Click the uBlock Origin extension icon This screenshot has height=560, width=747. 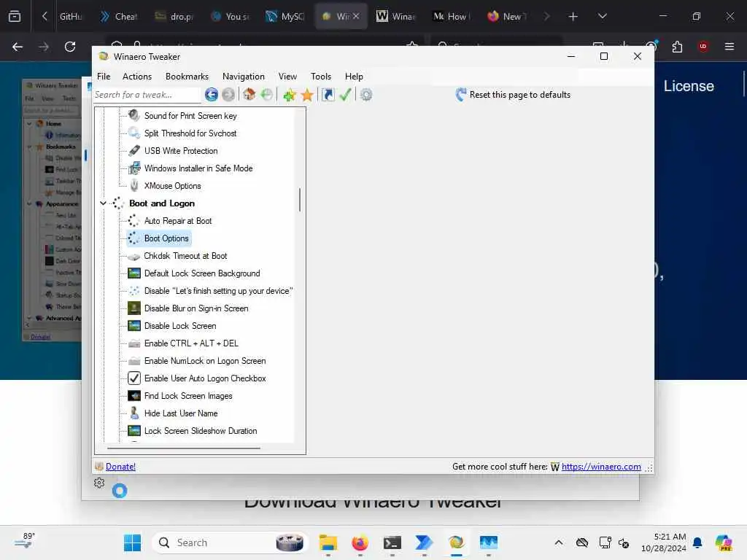pos(703,47)
